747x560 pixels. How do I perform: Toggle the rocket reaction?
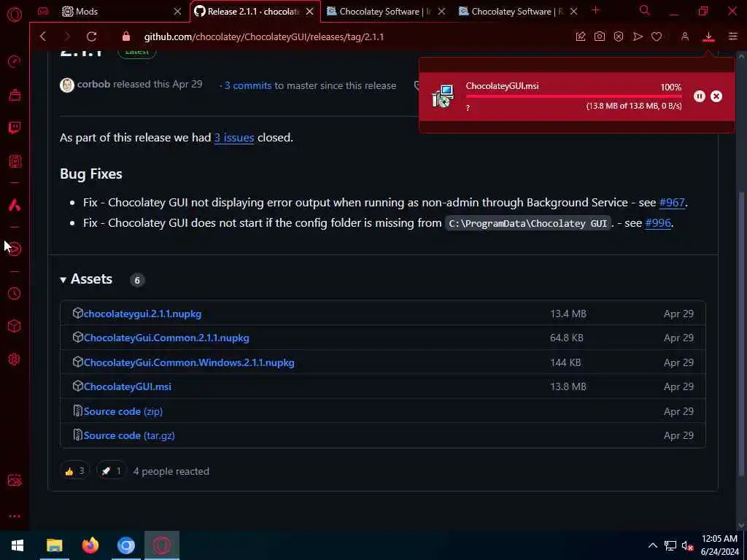(x=112, y=471)
